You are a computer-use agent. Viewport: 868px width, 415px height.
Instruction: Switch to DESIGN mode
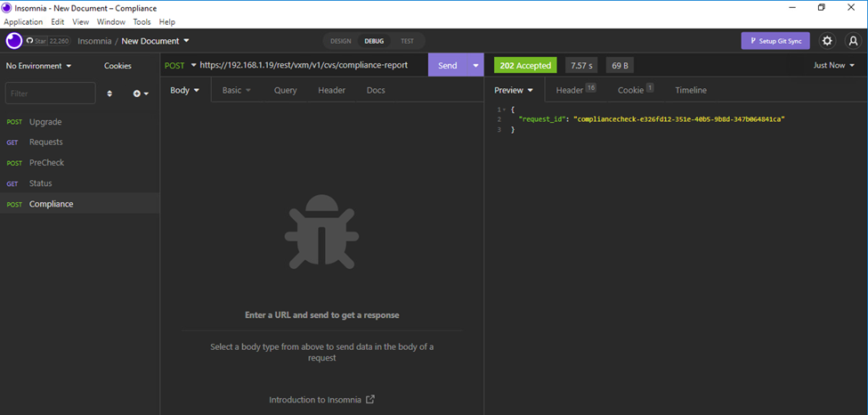(340, 41)
